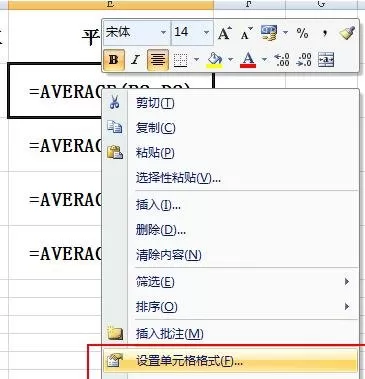Select the outlined cell with AVERAGE formula
Screen dimensions: 365x379
pos(55,91)
